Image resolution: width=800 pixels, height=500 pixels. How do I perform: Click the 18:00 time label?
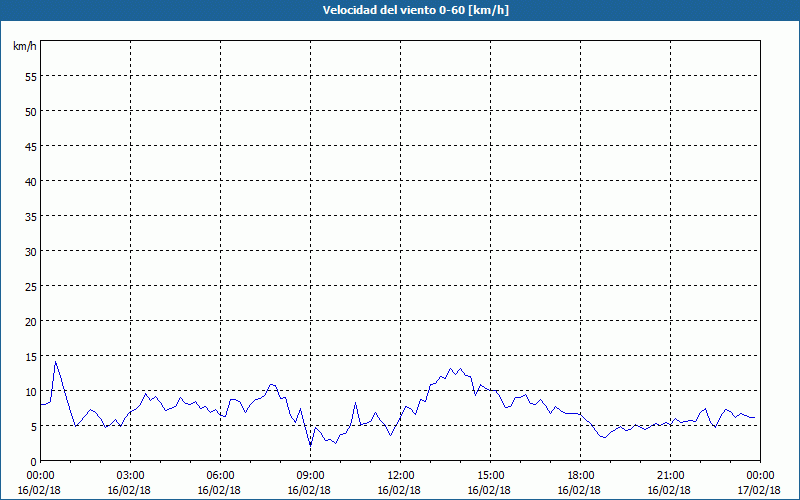click(581, 476)
